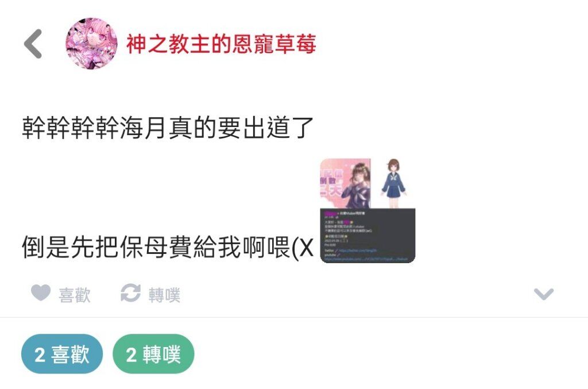Toggle the 轉噗 replurk label
The height and width of the screenshot is (389, 588).
point(164,295)
